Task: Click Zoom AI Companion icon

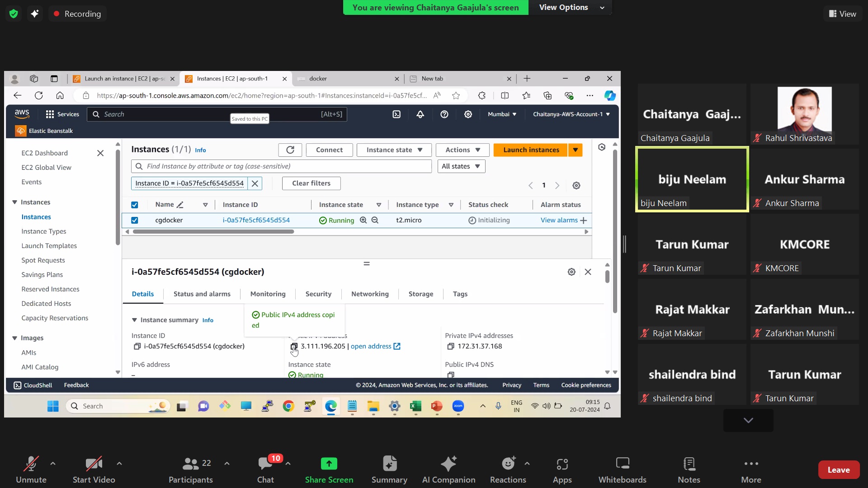Action: [448, 464]
